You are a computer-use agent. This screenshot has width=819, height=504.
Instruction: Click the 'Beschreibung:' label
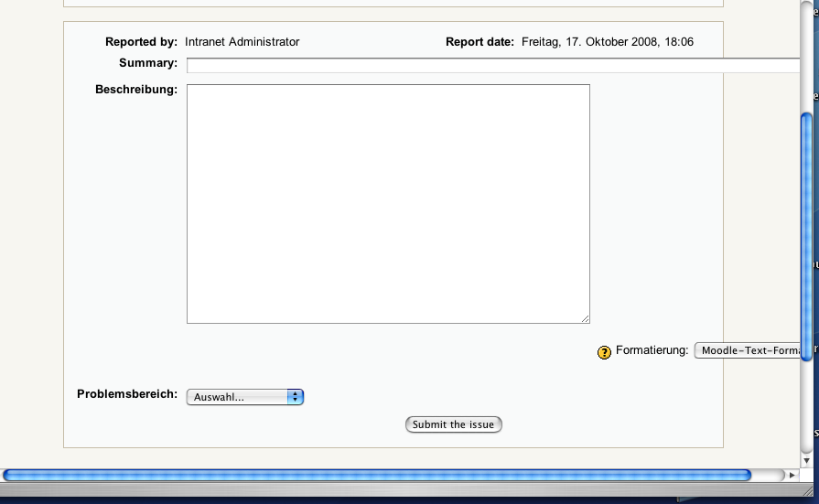point(136,90)
